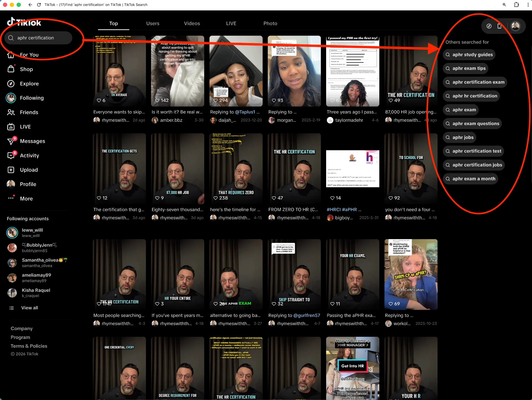Viewport: 532px width, 400px height.
Task: Open the amber.bbz video with 142 likes
Action: [178, 71]
